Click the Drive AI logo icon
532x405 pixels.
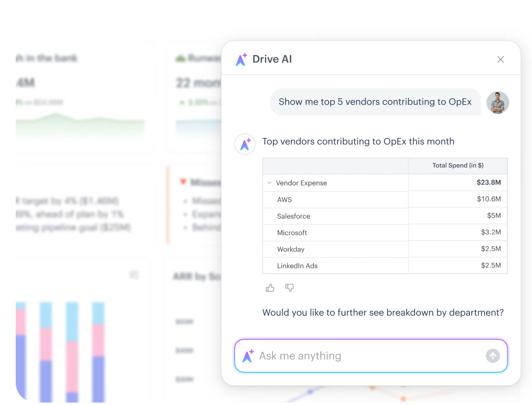click(x=241, y=59)
